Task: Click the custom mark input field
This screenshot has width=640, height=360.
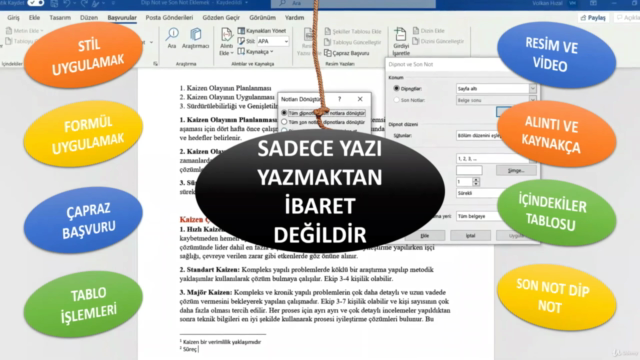Action: (469, 170)
